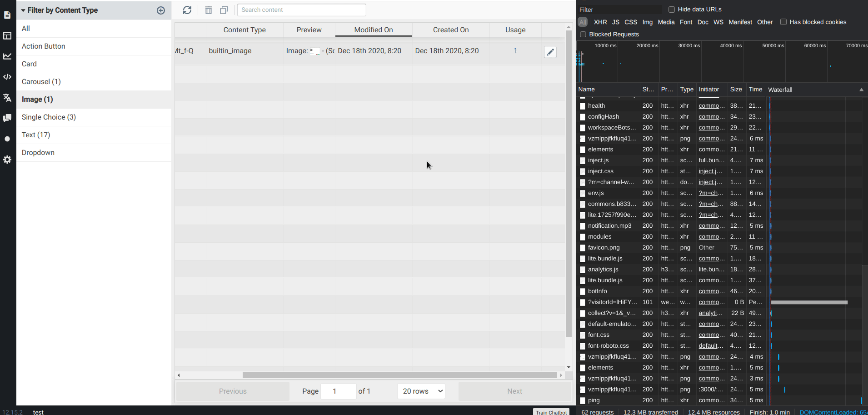Filter network requests by Img
Viewport: 868px width, 415px height.
tap(648, 22)
